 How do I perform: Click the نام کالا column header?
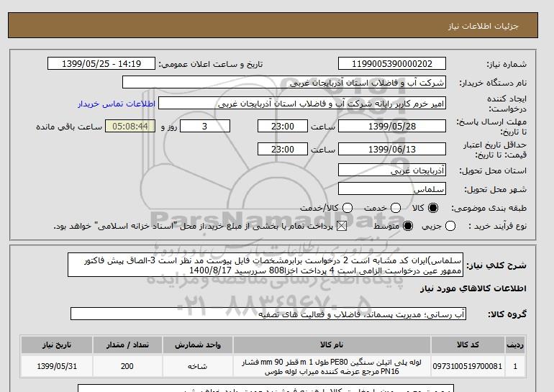pyautogui.click(x=332, y=345)
